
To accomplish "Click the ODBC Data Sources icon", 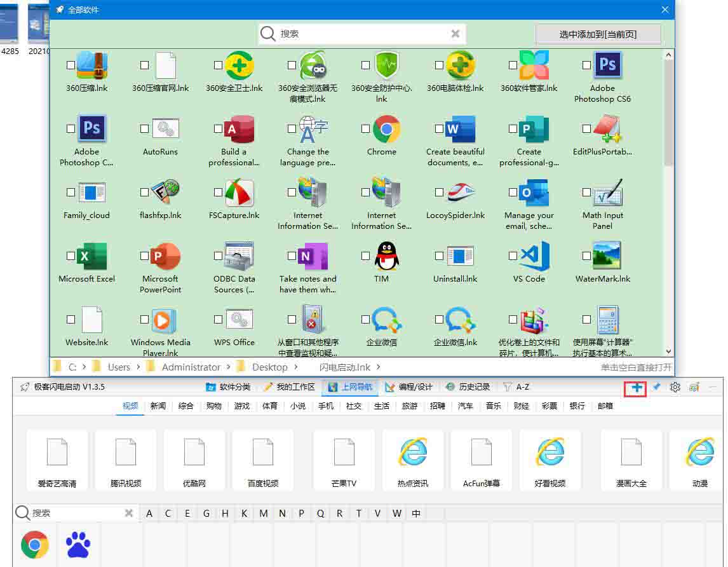I will point(239,256).
